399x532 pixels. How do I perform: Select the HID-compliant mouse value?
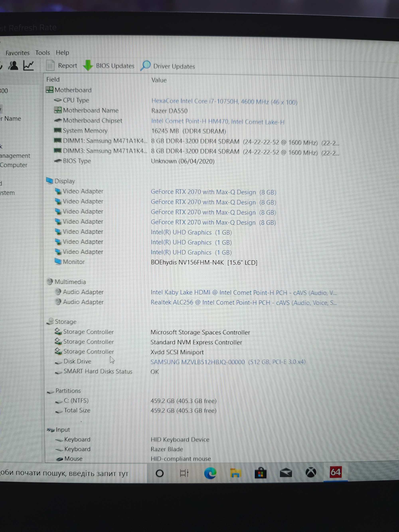tap(181, 459)
